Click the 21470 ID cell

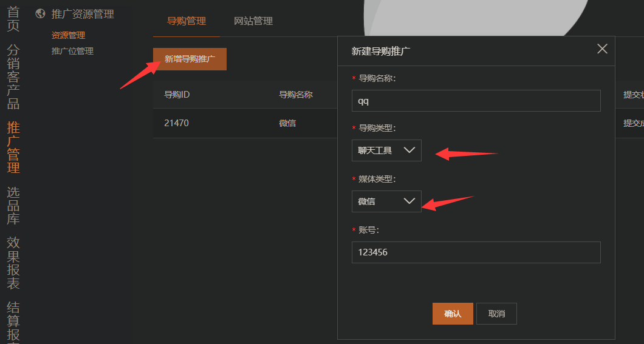177,123
